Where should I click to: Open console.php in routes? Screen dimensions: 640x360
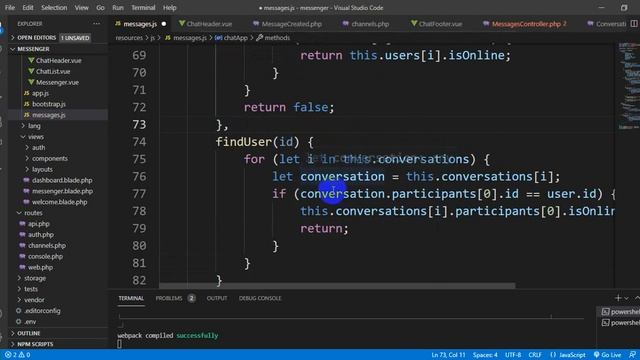coord(45,256)
